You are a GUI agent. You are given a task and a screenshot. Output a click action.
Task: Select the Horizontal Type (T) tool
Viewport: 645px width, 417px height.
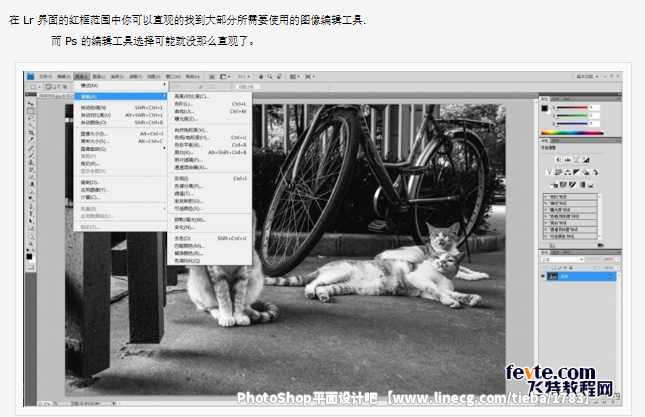30,213
